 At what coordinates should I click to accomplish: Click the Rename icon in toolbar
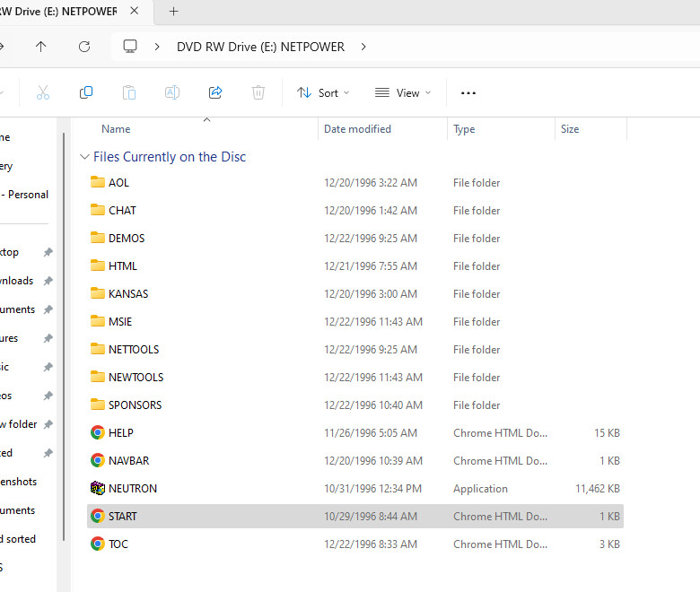pyautogui.click(x=172, y=92)
